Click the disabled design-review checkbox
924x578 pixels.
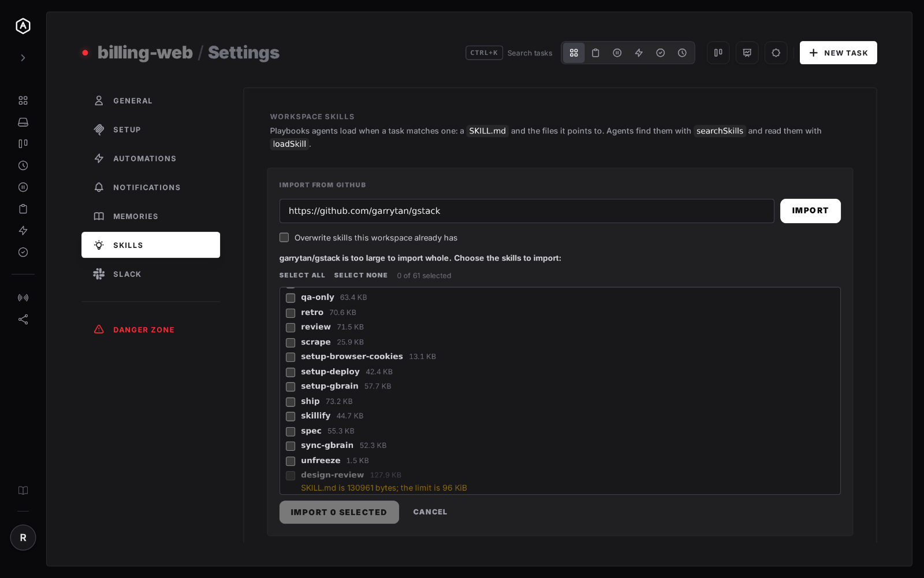coord(290,476)
